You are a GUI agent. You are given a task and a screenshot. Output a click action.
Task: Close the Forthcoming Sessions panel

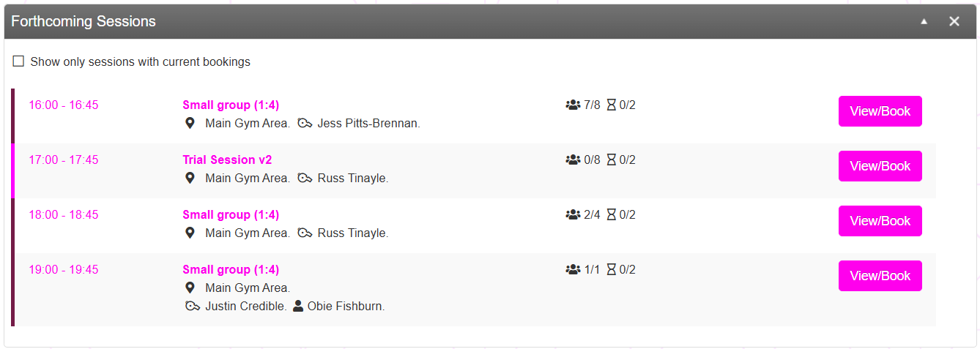954,21
